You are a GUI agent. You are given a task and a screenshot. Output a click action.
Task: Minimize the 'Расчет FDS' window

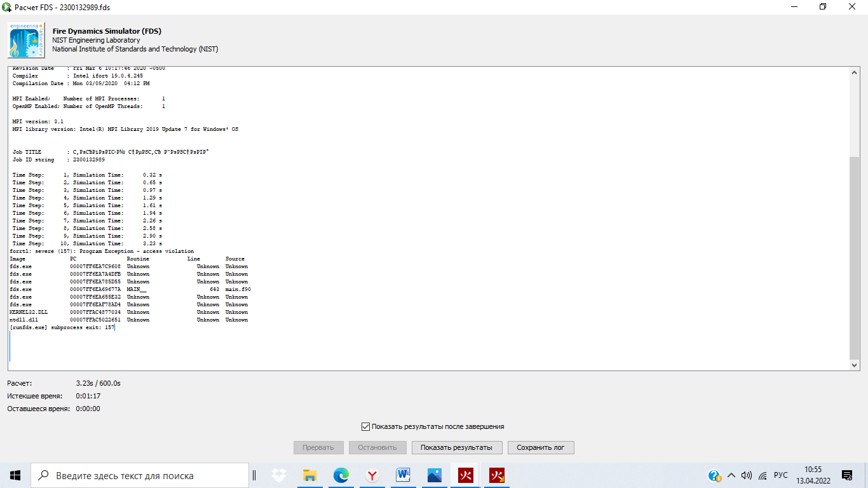pyautogui.click(x=794, y=6)
